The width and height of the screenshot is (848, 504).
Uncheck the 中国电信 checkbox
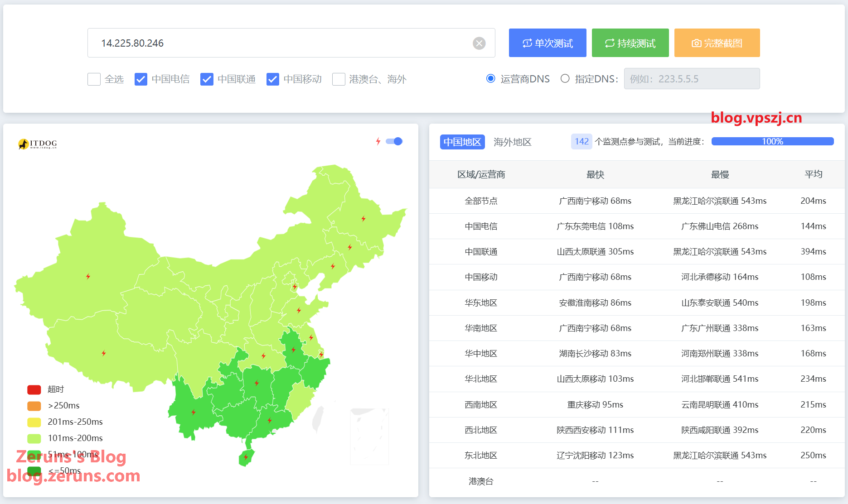click(x=141, y=79)
